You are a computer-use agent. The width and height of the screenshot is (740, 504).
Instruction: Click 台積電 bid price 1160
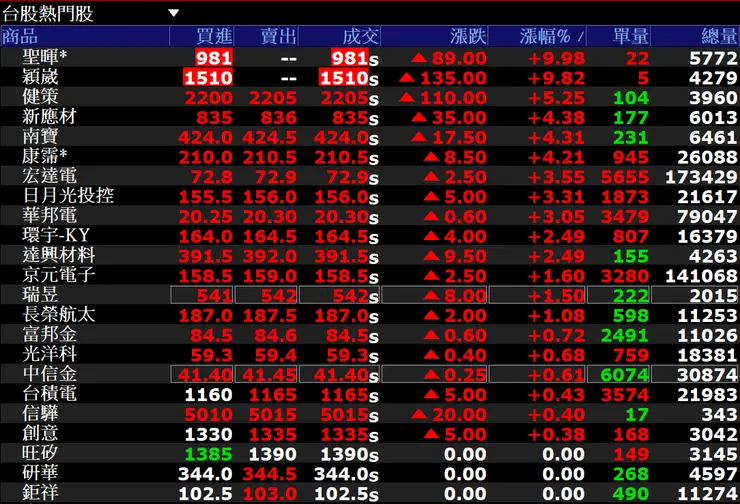tap(208, 395)
